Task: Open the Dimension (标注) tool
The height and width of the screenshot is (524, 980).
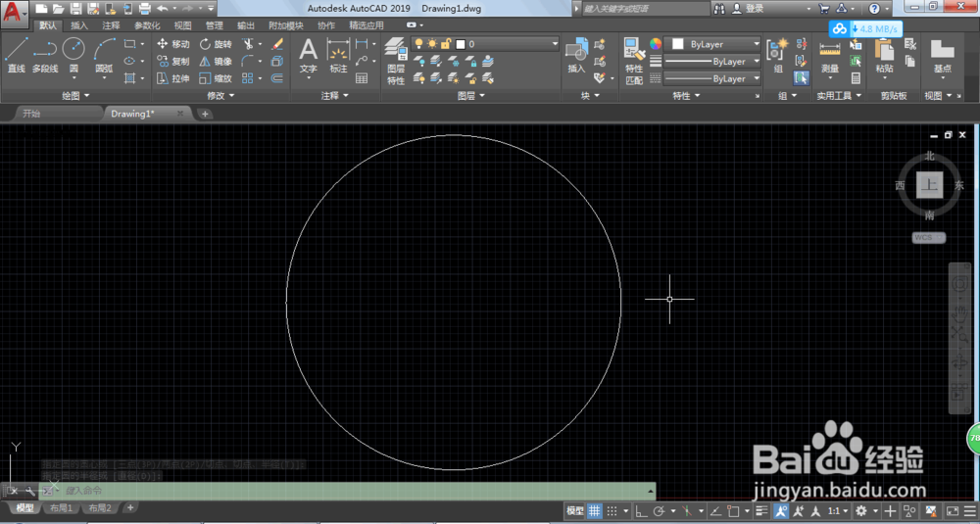Action: point(338,55)
